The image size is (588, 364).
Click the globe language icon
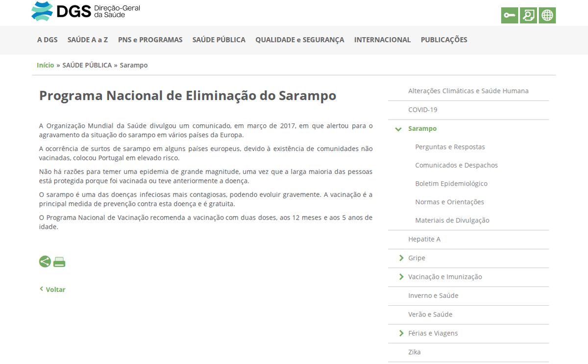pyautogui.click(x=547, y=15)
